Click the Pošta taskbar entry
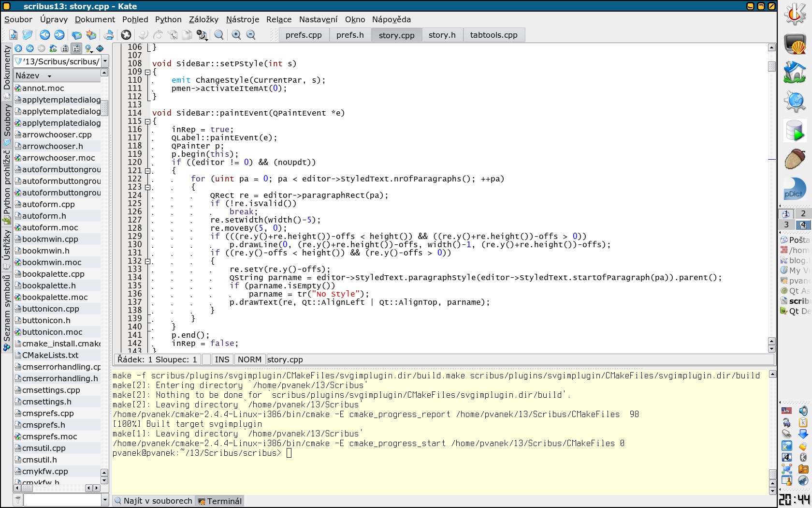812x508 pixels. point(796,240)
